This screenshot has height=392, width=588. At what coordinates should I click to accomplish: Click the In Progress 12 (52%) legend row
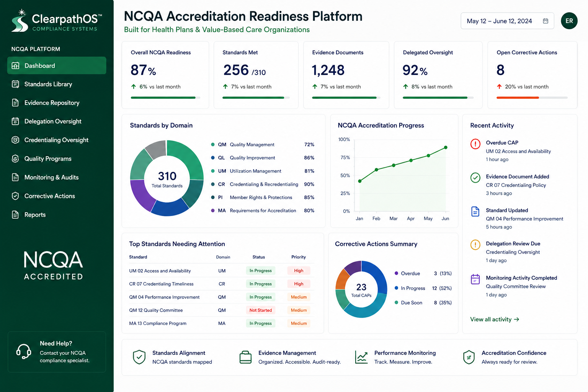(423, 288)
